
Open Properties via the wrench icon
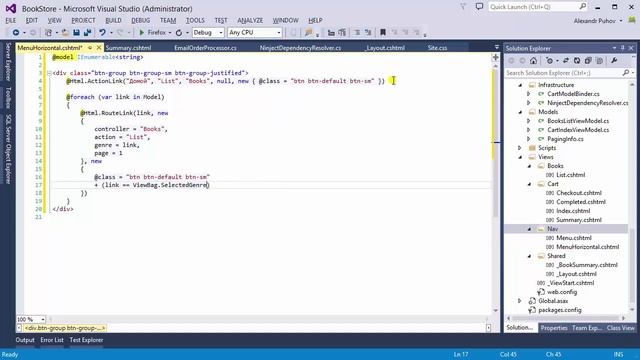(614, 61)
